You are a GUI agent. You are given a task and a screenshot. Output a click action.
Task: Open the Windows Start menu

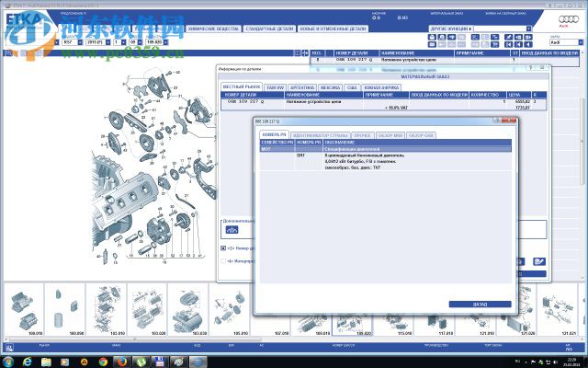click(8, 362)
